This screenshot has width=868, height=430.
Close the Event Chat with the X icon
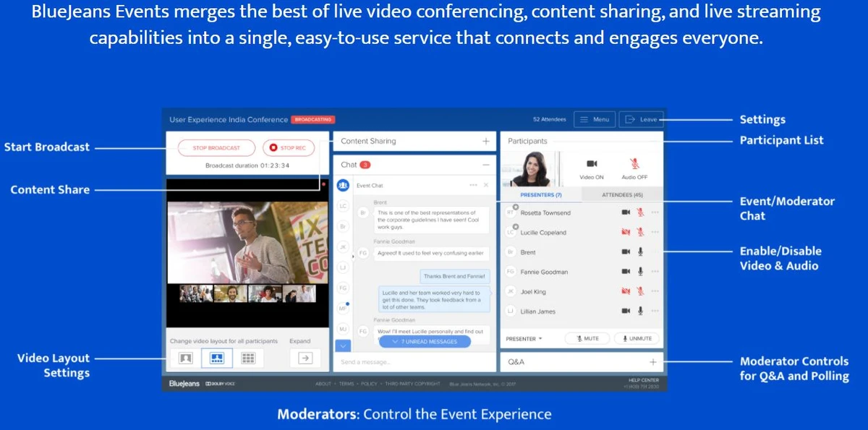click(x=486, y=185)
